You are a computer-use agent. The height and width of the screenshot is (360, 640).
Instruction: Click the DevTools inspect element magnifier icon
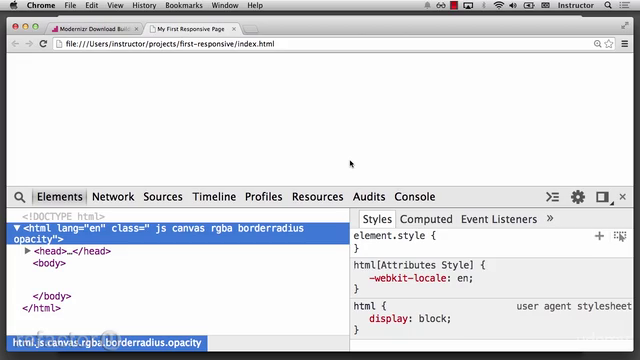pyautogui.click(x=19, y=197)
